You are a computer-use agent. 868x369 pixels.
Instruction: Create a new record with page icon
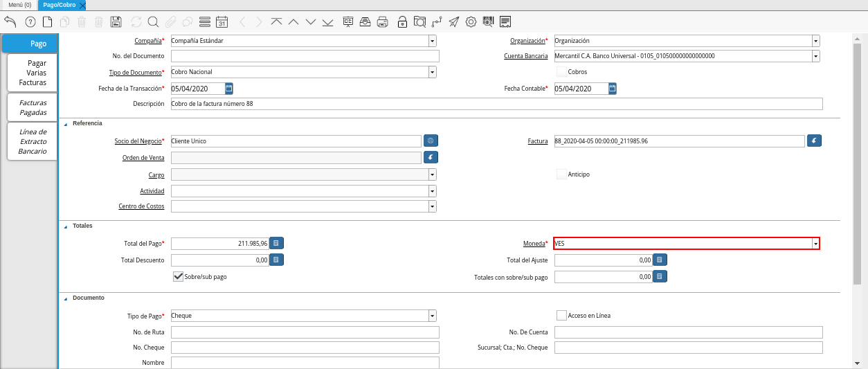click(x=48, y=21)
